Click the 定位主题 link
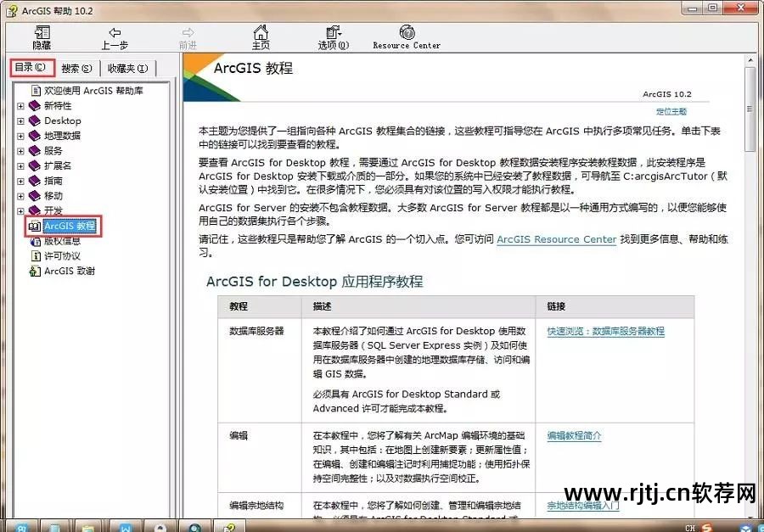Image resolution: width=764 pixels, height=532 pixels. 671,111
